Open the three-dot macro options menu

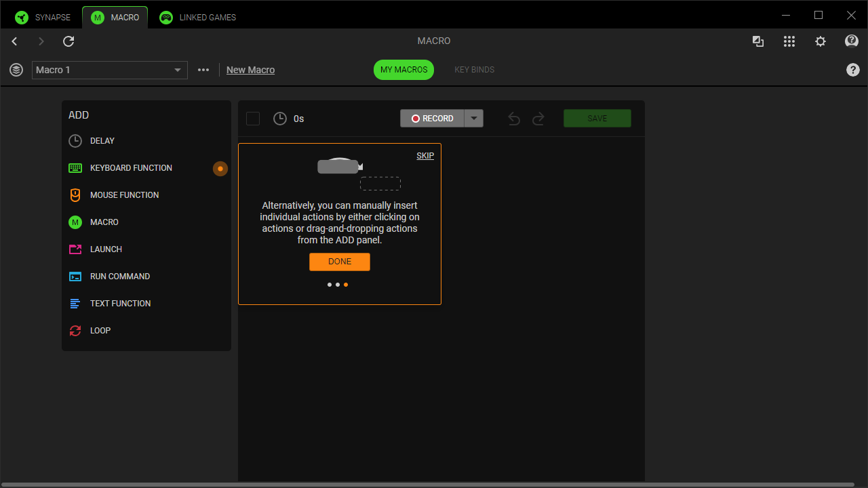(203, 70)
